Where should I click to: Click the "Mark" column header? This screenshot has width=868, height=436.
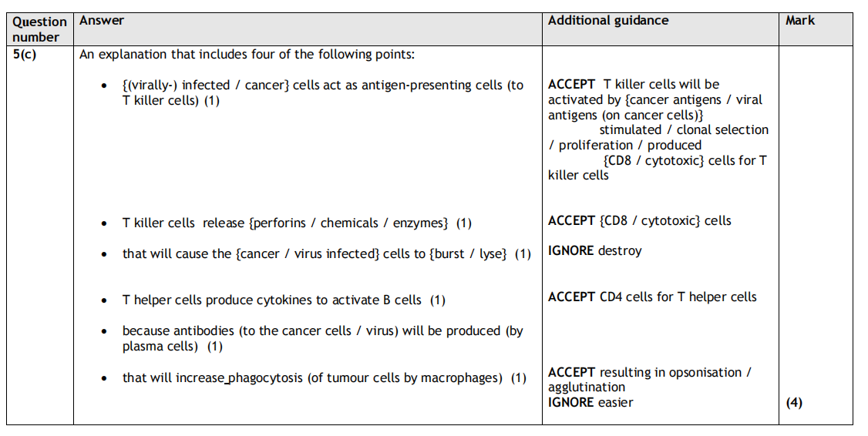[x=800, y=21]
